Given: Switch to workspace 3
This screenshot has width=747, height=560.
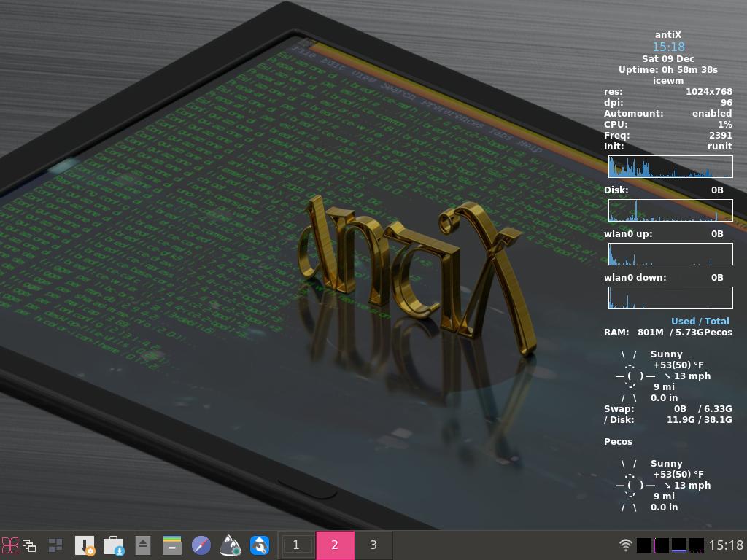Looking at the screenshot, I should click(x=373, y=545).
